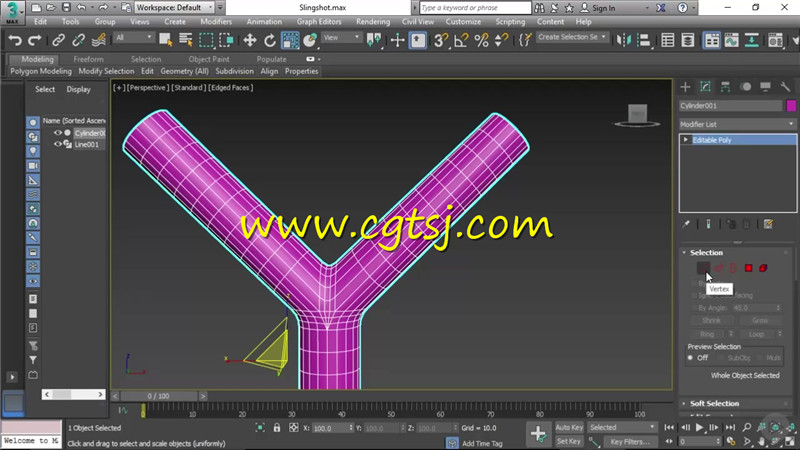The height and width of the screenshot is (450, 800).
Task: Click the Undo arrow in main toolbar
Action: pos(15,40)
